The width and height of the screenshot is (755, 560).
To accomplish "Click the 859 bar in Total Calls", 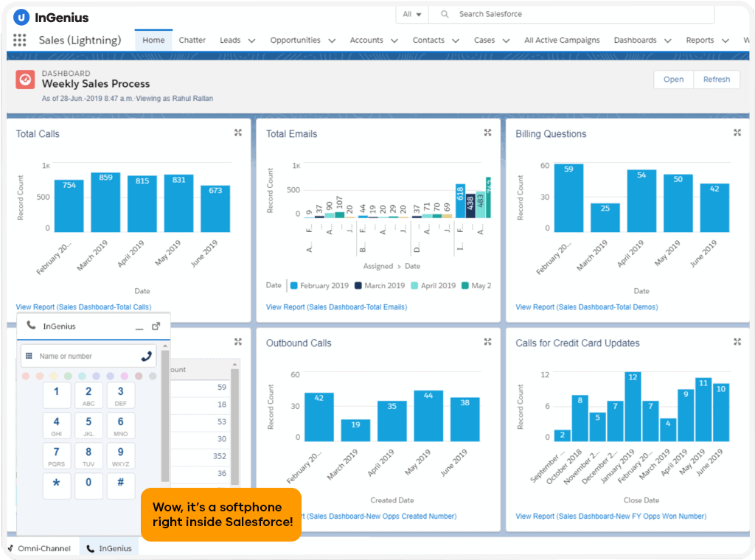I will tap(105, 202).
